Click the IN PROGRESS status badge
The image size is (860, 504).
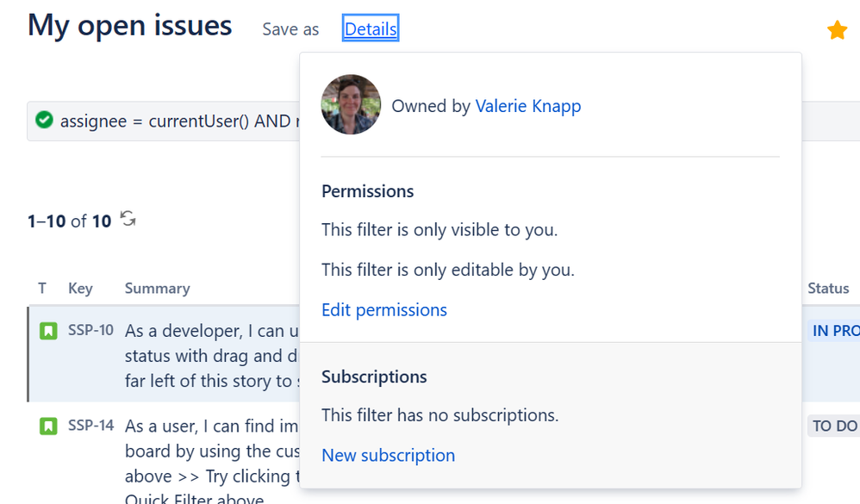834,331
